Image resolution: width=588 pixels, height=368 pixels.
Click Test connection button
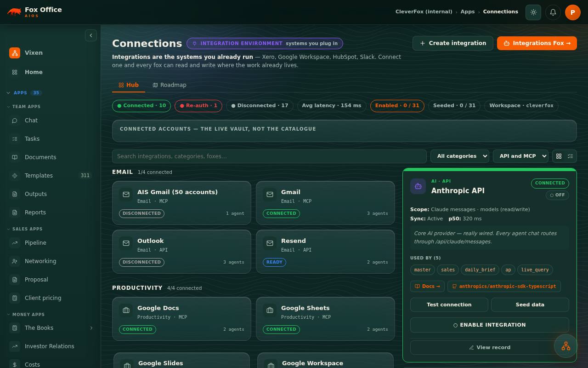449,305
